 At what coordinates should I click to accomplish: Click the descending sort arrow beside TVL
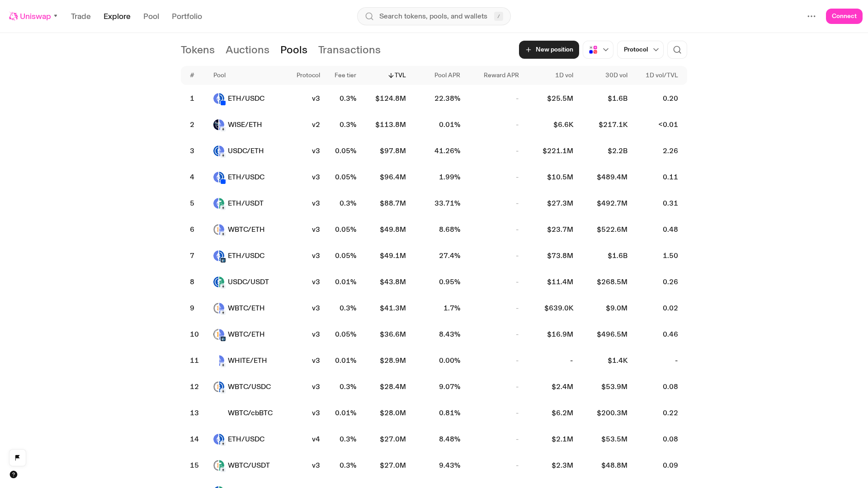391,75
